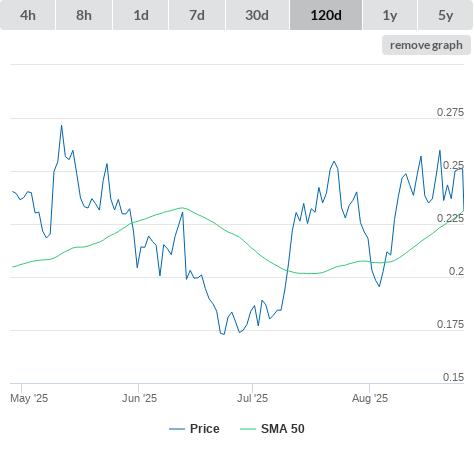Click the 0.25 y-axis gridline label
Screen dimensions: 474x455
pyautogui.click(x=453, y=165)
